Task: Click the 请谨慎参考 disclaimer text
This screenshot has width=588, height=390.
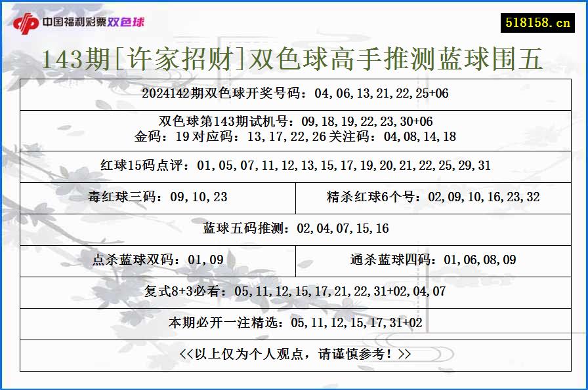Action: tap(294, 353)
